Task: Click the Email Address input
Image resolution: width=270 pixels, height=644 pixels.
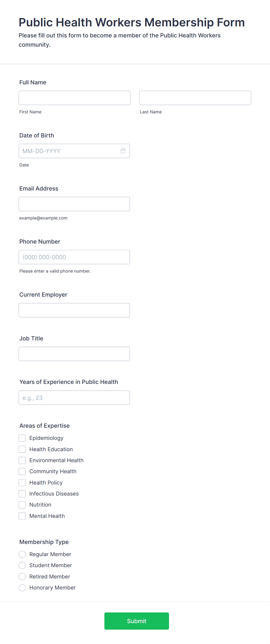Action: [x=74, y=204]
